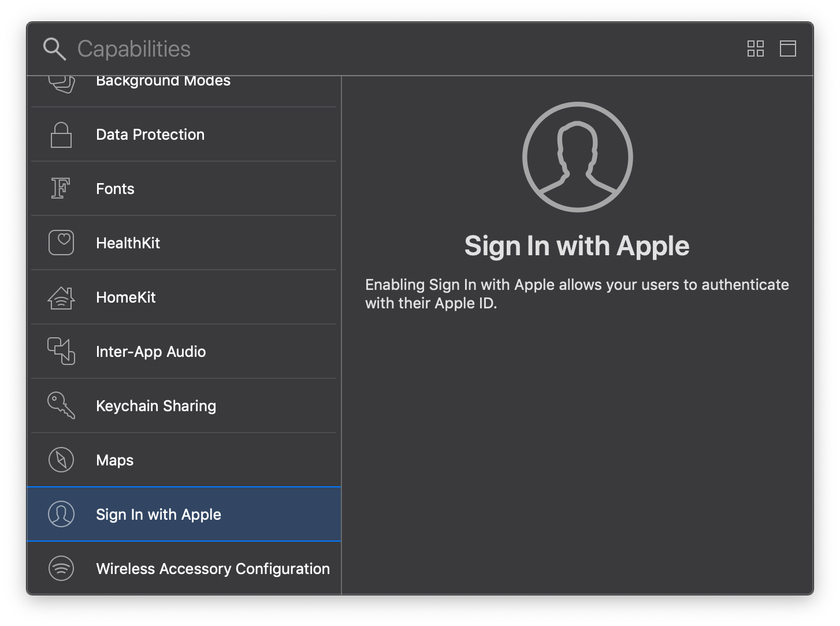Screen dimensions: 840x626
Task: Select Wireless Accessory Configuration capability
Action: pyautogui.click(x=184, y=569)
